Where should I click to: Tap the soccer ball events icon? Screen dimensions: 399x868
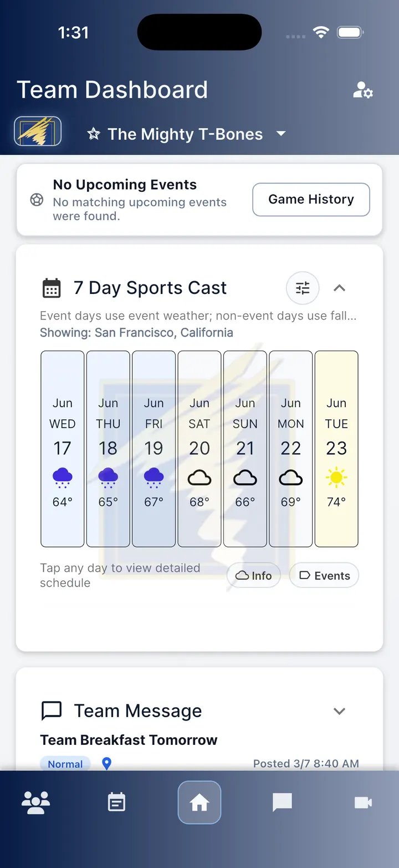click(x=37, y=200)
